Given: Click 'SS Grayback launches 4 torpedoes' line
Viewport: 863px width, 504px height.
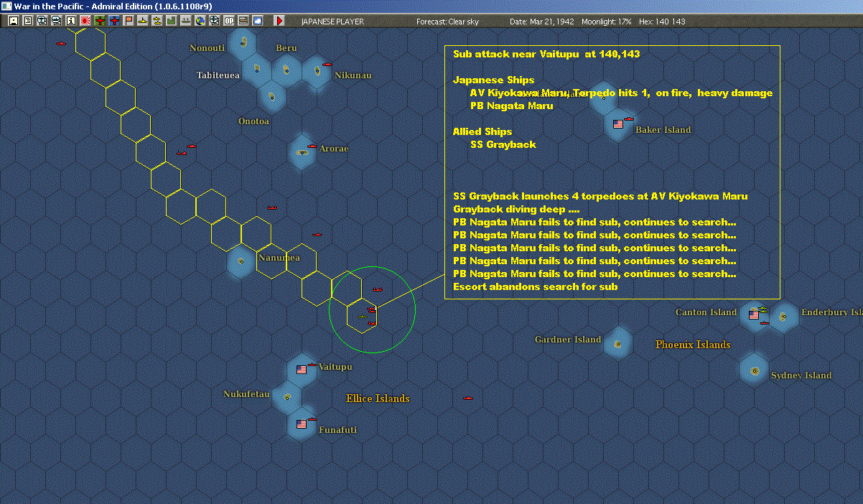Looking at the screenshot, I should pyautogui.click(x=600, y=196).
